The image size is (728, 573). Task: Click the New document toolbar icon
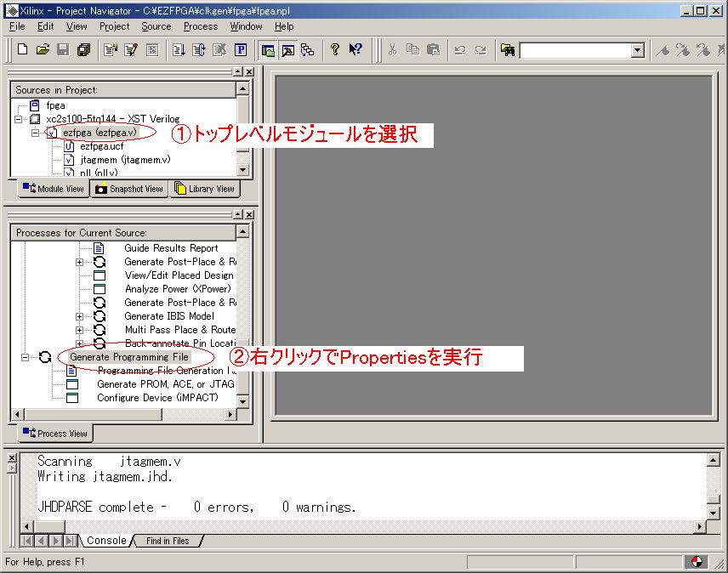pyautogui.click(x=22, y=49)
